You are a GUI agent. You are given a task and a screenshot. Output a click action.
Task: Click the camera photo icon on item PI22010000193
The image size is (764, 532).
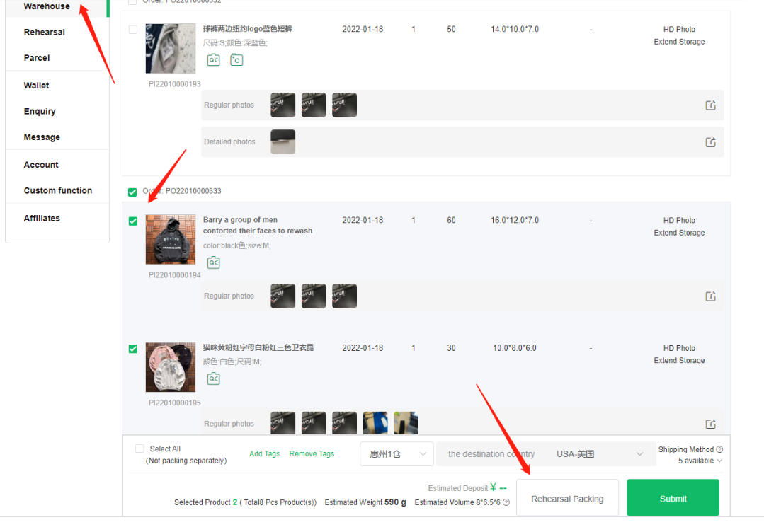(x=236, y=60)
